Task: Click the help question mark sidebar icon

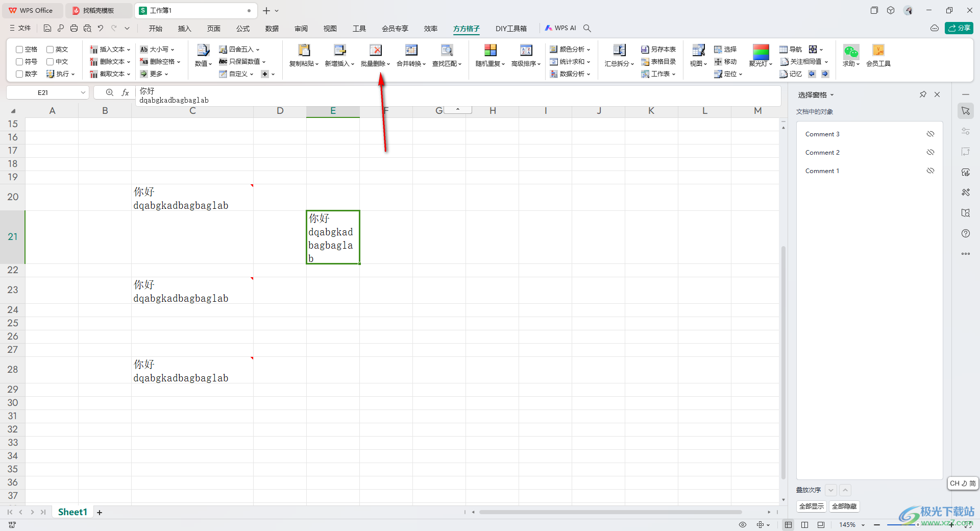Action: pyautogui.click(x=966, y=233)
